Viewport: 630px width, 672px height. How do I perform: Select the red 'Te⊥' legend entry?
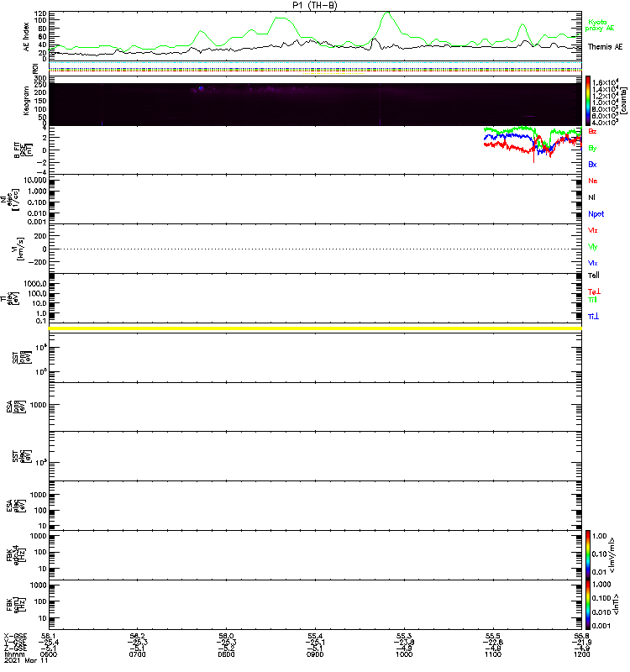[594, 291]
